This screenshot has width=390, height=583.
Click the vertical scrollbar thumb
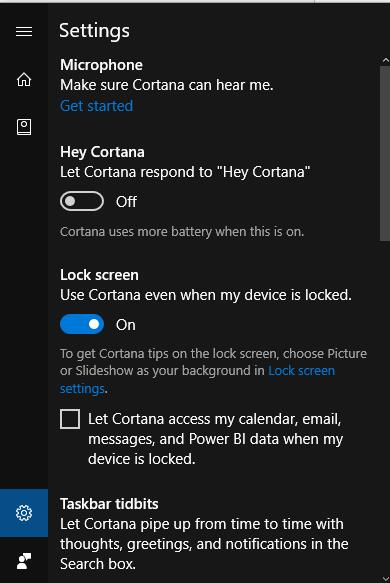tap(385, 153)
